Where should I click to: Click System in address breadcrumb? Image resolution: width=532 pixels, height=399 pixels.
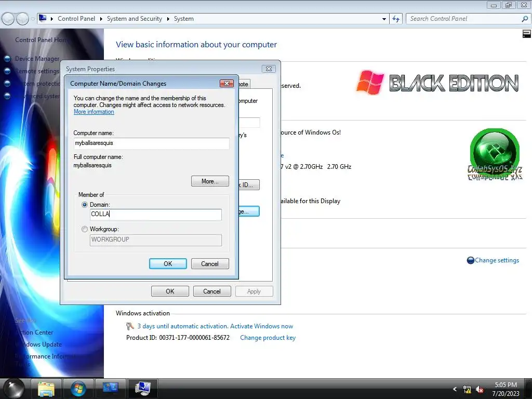pos(184,19)
